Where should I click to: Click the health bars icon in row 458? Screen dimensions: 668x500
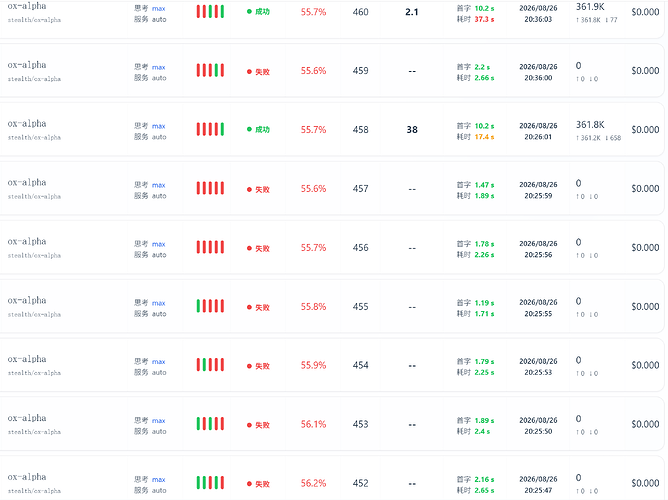[x=210, y=129]
